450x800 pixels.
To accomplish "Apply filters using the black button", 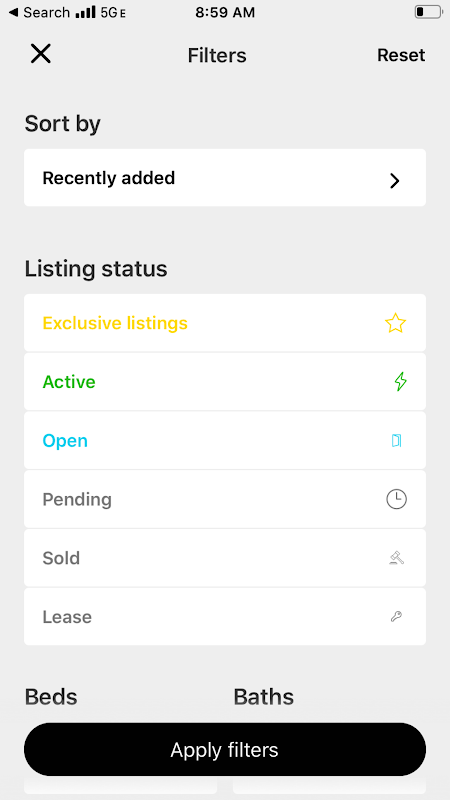I will point(225,749).
